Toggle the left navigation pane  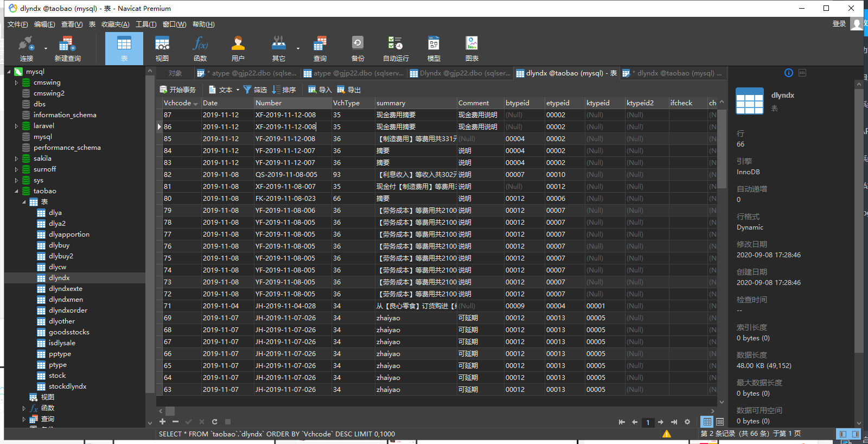pyautogui.click(x=843, y=434)
